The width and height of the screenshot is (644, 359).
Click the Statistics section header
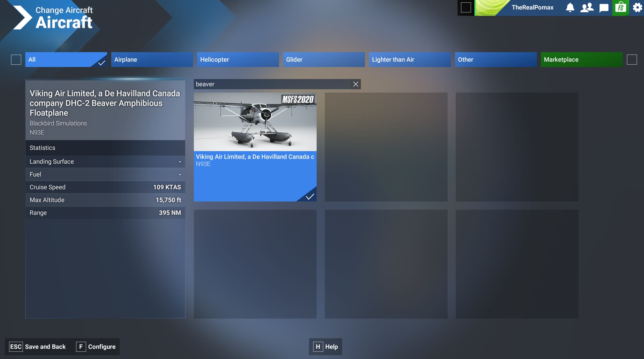coord(105,148)
